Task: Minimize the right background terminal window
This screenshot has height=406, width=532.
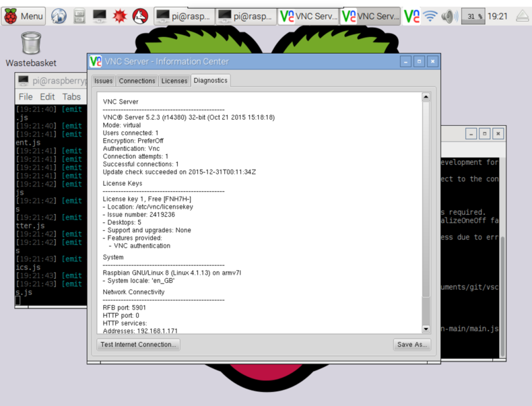Action: coord(471,133)
